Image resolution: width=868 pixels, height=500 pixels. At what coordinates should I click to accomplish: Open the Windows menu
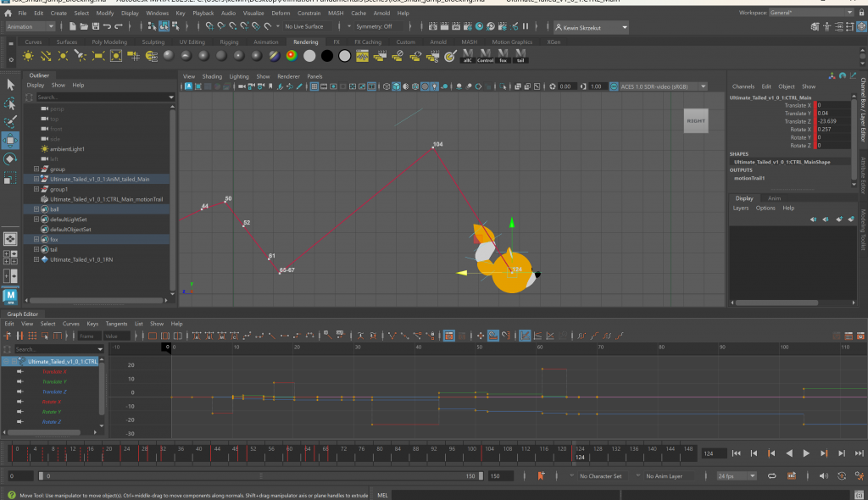pos(157,14)
